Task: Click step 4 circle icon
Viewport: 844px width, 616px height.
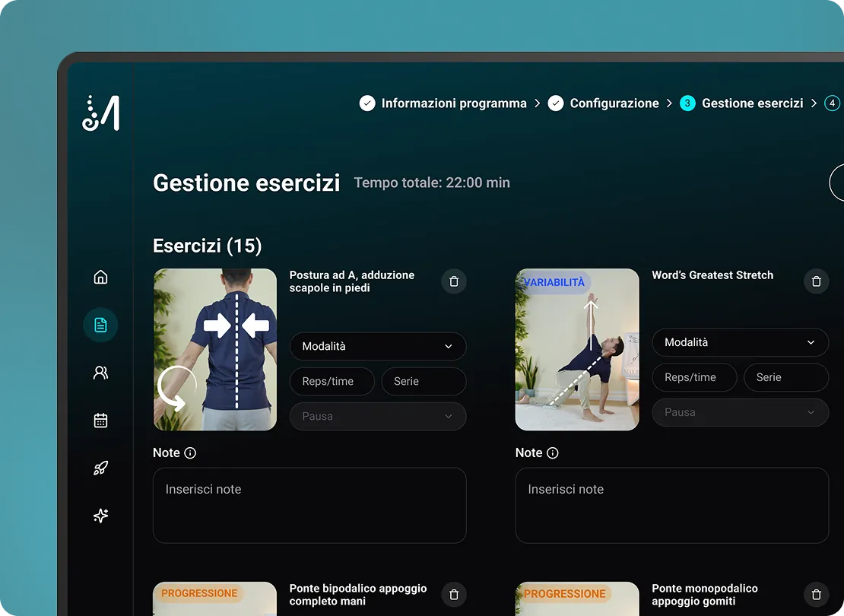Action: click(x=832, y=103)
